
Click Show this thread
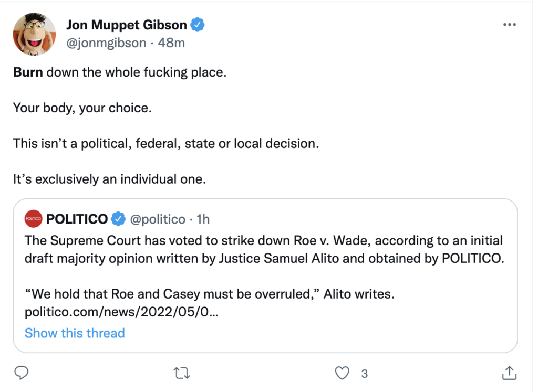tap(75, 333)
